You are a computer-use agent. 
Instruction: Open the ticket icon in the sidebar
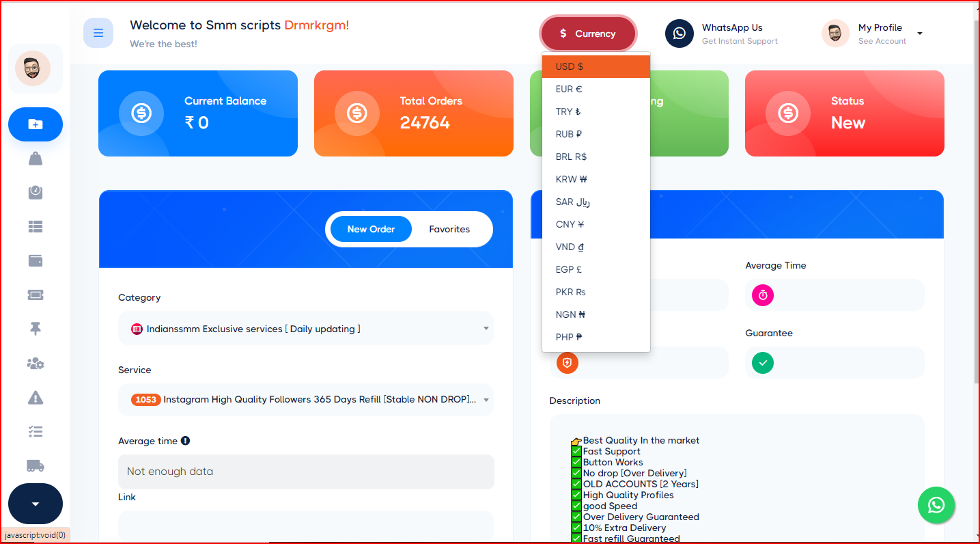(x=36, y=295)
